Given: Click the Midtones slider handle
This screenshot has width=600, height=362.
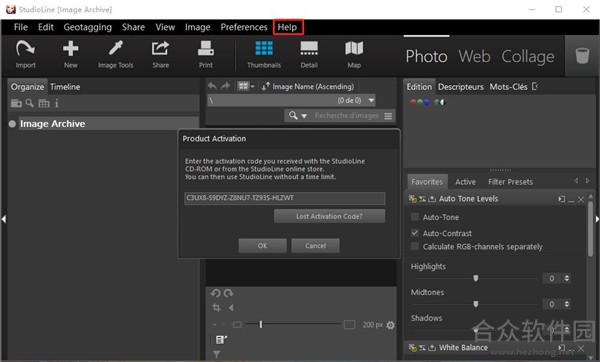Looking at the screenshot, I should (476, 304).
